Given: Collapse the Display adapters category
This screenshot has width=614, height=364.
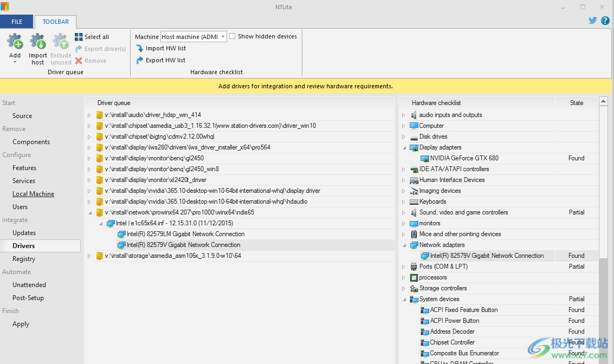Looking at the screenshot, I should (404, 148).
